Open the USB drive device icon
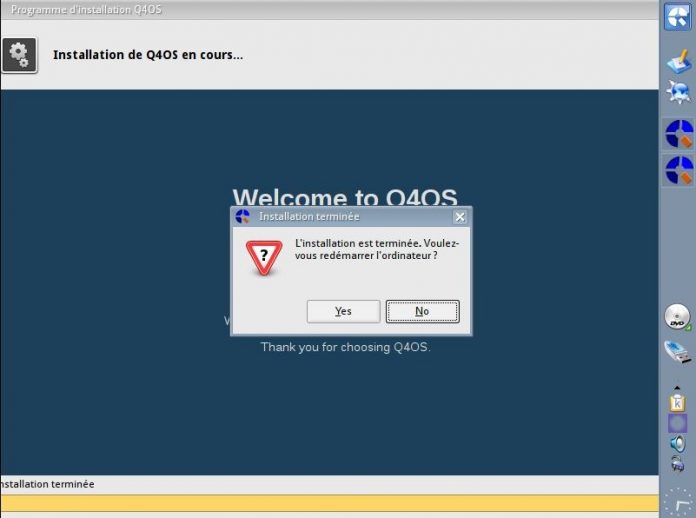The height and width of the screenshot is (518, 696). coord(678,352)
